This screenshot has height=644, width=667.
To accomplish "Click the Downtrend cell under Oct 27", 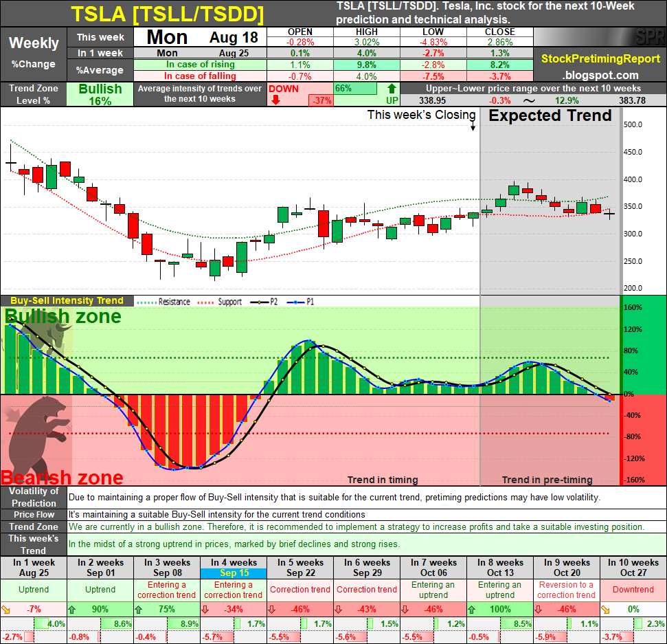I will [633, 590].
